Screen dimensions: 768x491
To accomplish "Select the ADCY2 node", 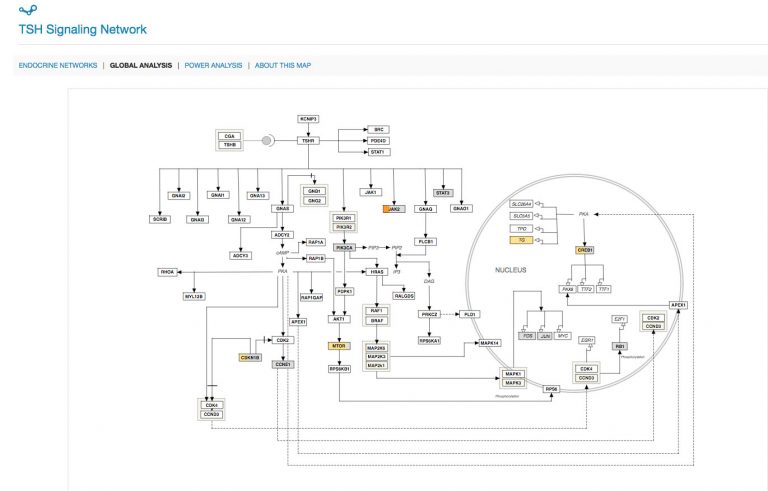I will coord(282,235).
